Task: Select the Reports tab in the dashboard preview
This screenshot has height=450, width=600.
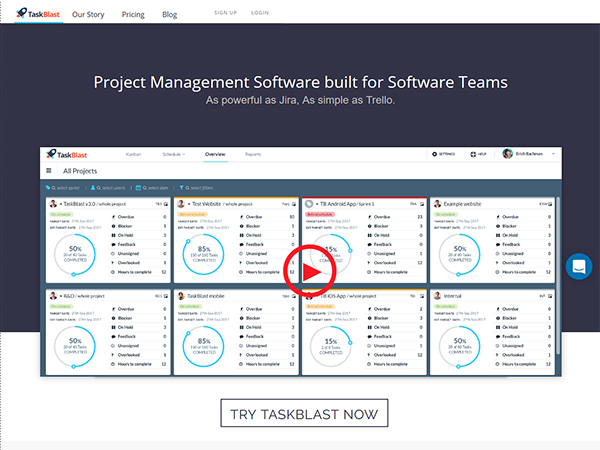Action: (x=253, y=154)
